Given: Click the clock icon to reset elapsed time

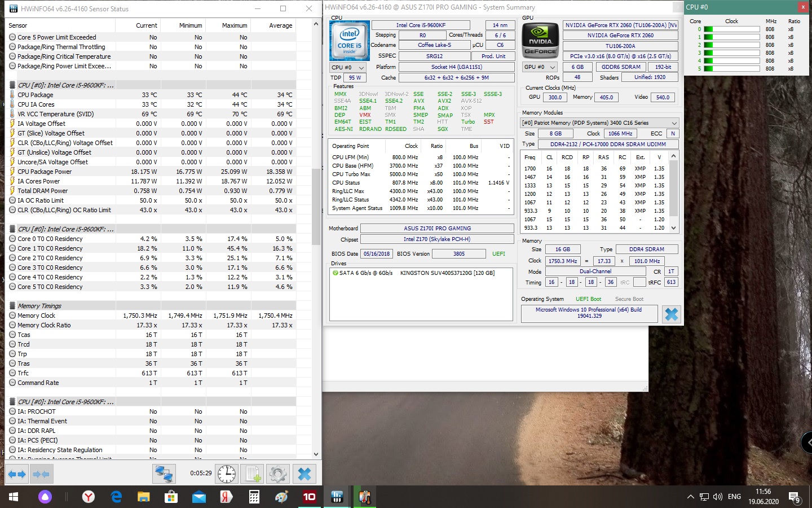Looking at the screenshot, I should 227,474.
